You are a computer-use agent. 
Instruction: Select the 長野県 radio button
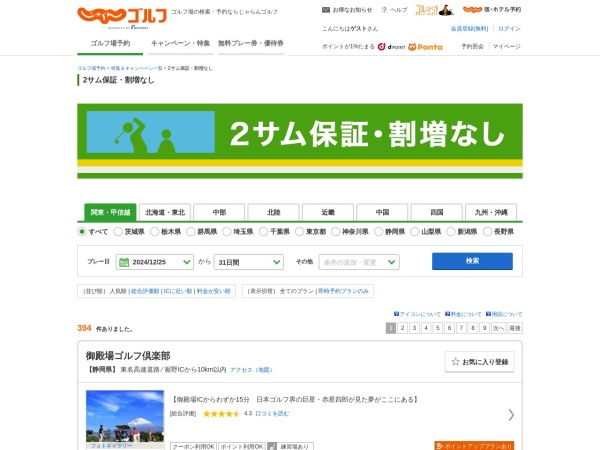click(x=487, y=232)
